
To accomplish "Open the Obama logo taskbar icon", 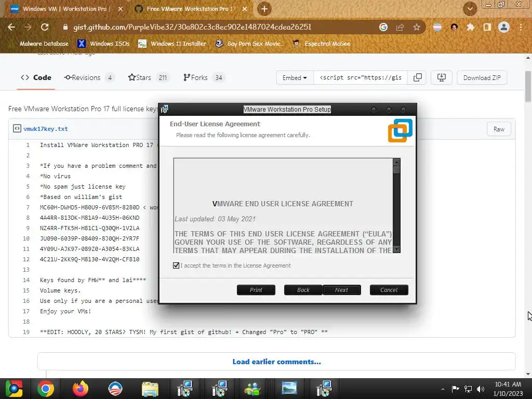I will tap(115, 389).
